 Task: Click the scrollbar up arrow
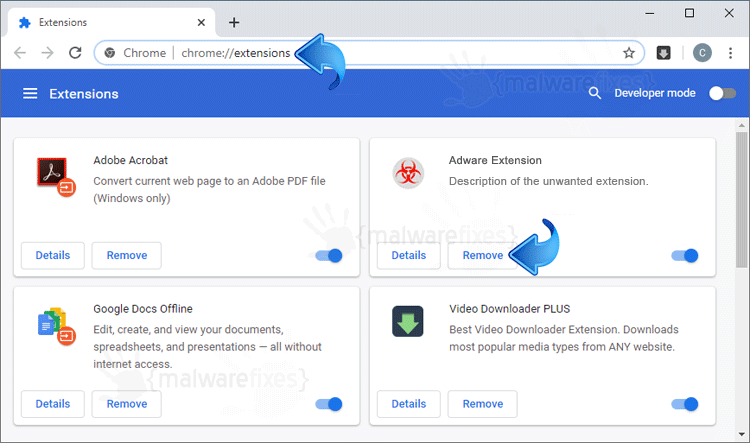pyautogui.click(x=741, y=126)
